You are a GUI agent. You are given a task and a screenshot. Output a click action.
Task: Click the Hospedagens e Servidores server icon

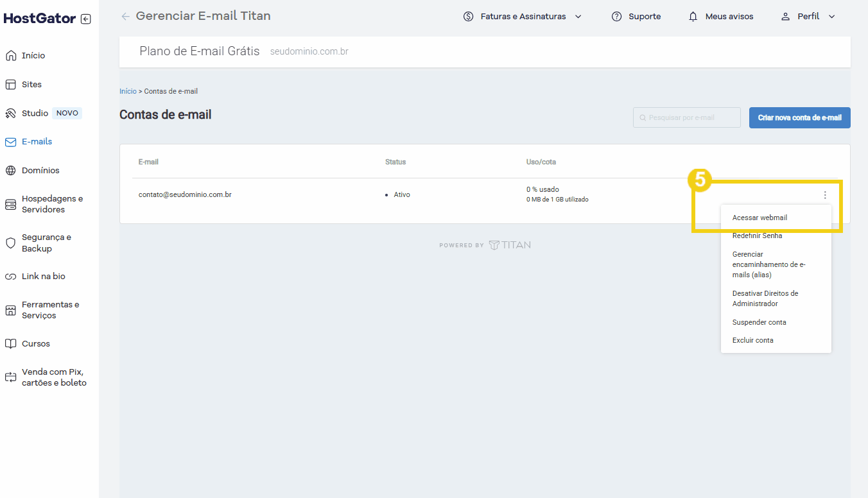point(10,205)
